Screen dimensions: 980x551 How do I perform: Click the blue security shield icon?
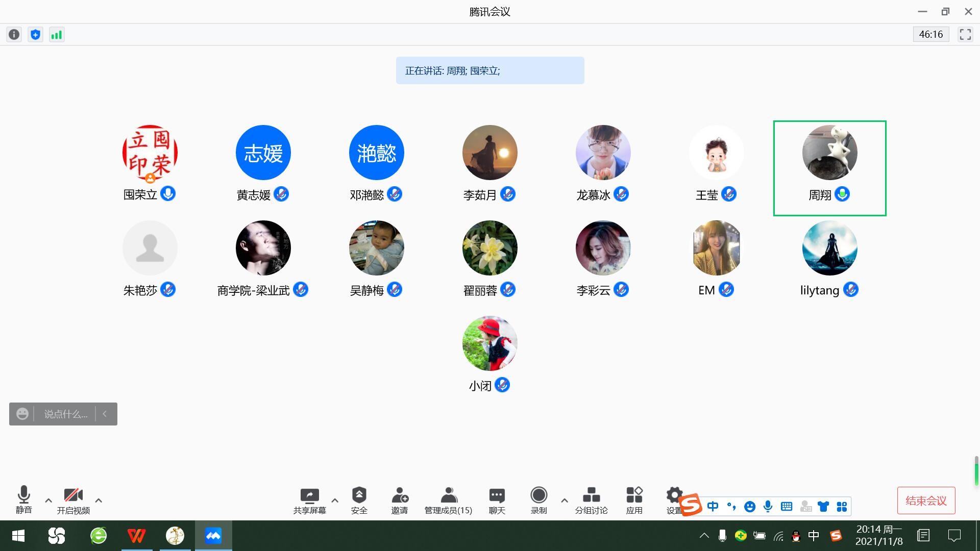(35, 35)
